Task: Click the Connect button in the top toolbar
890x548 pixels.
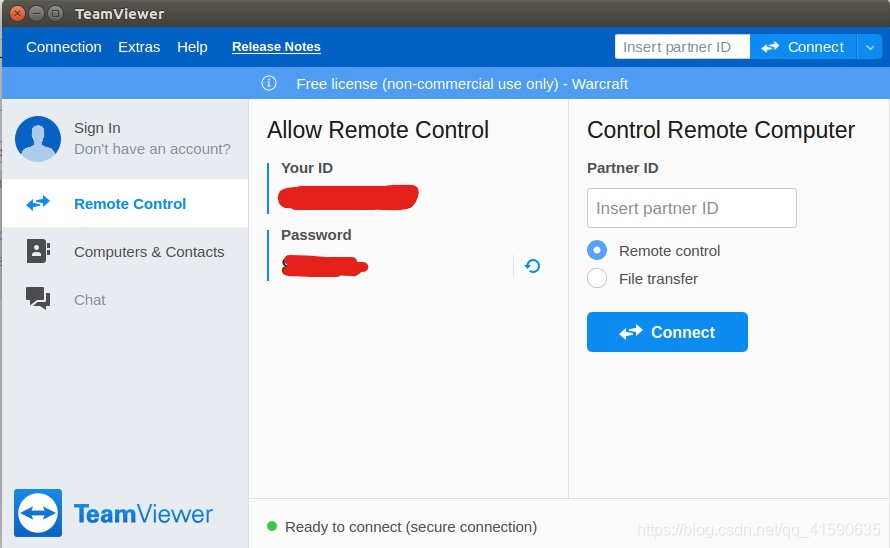Action: (x=803, y=47)
